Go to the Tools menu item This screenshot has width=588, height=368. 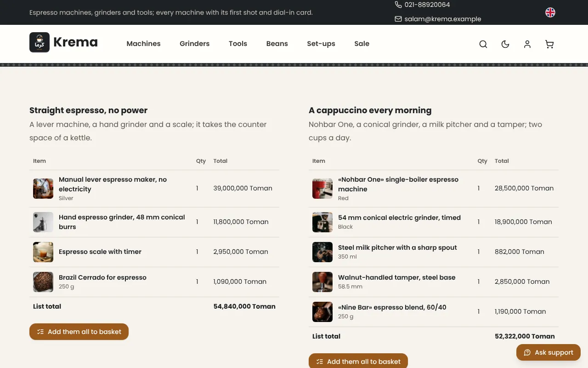238,44
